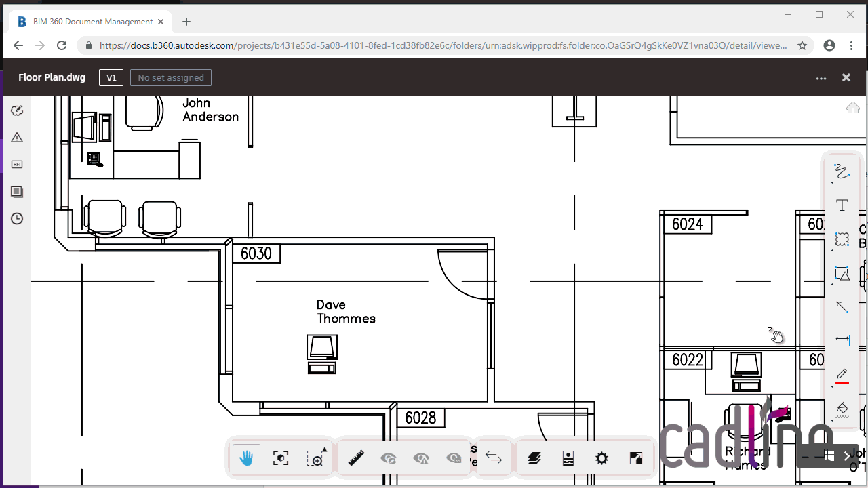This screenshot has height=488, width=868.
Task: Open the stroke color pencil picker
Action: point(842,375)
